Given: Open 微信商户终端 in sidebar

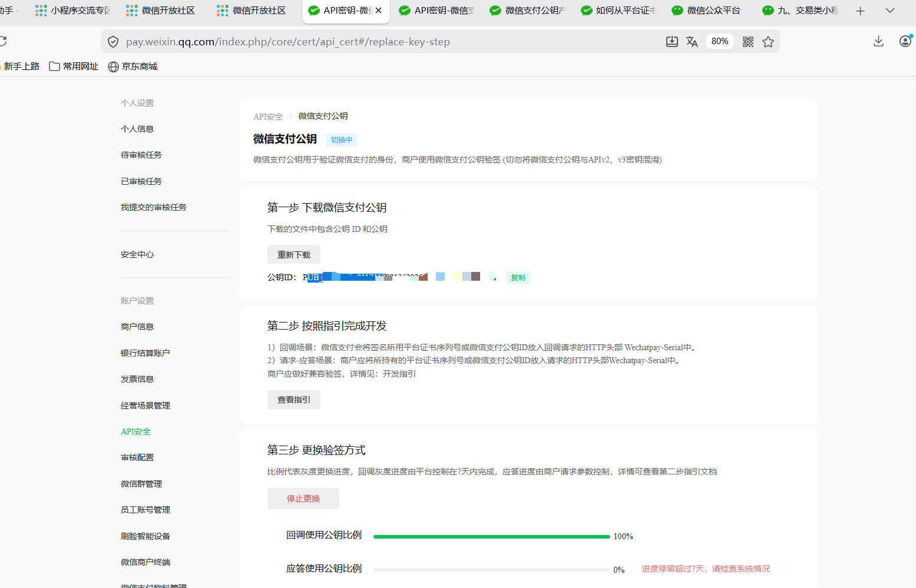Looking at the screenshot, I should tap(145, 562).
